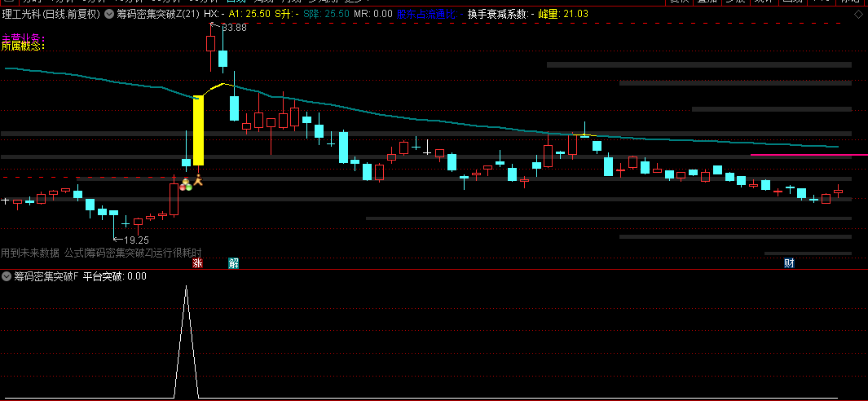Click the S降: 25.50 value
This screenshot has width=868, height=401.
pyautogui.click(x=326, y=14)
